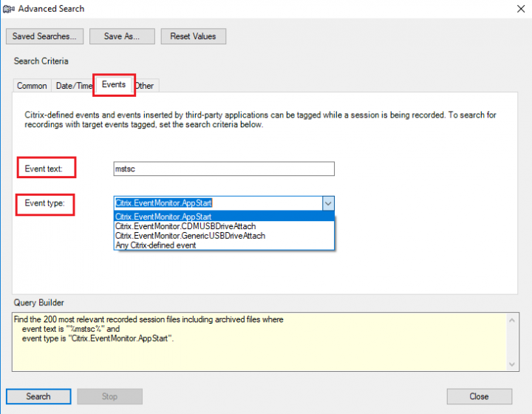Reset search values to defaults
The height and width of the screenshot is (414, 532).
tap(193, 36)
